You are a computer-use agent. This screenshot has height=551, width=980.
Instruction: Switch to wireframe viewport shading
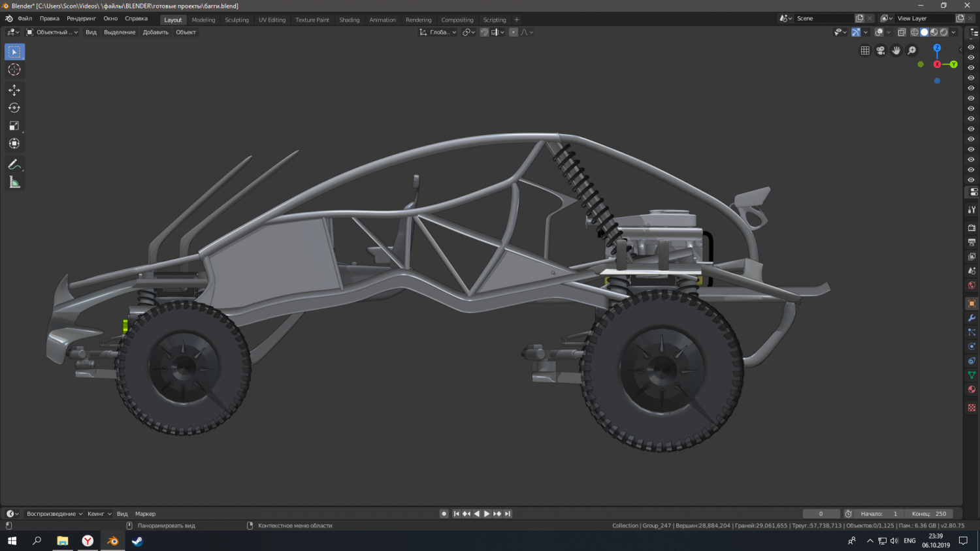[x=915, y=32]
